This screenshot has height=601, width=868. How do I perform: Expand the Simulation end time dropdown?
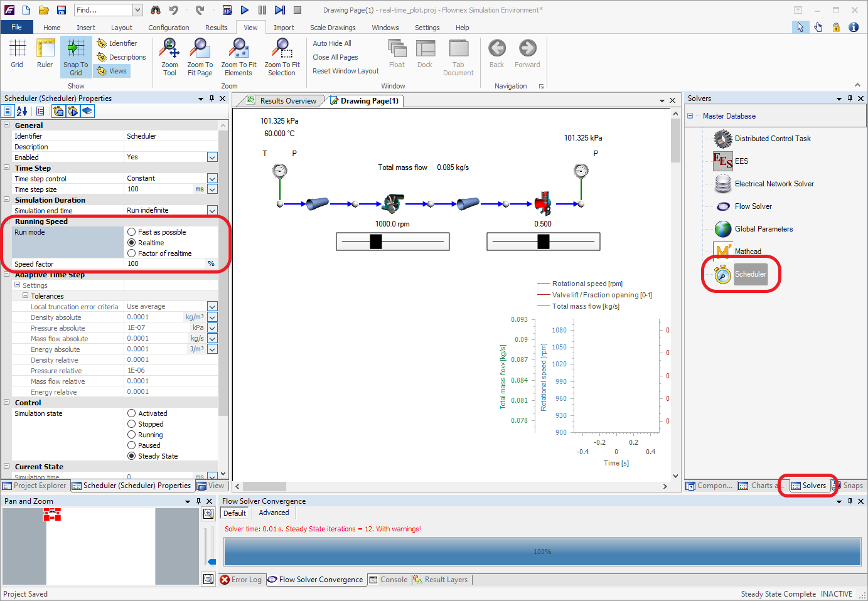[212, 211]
